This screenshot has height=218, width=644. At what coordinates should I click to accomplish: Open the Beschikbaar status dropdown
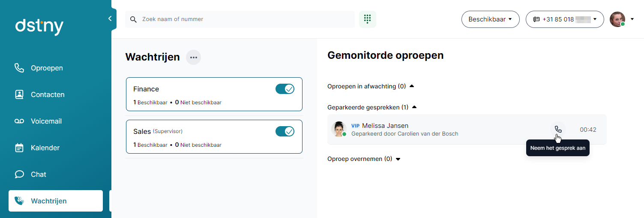[490, 19]
